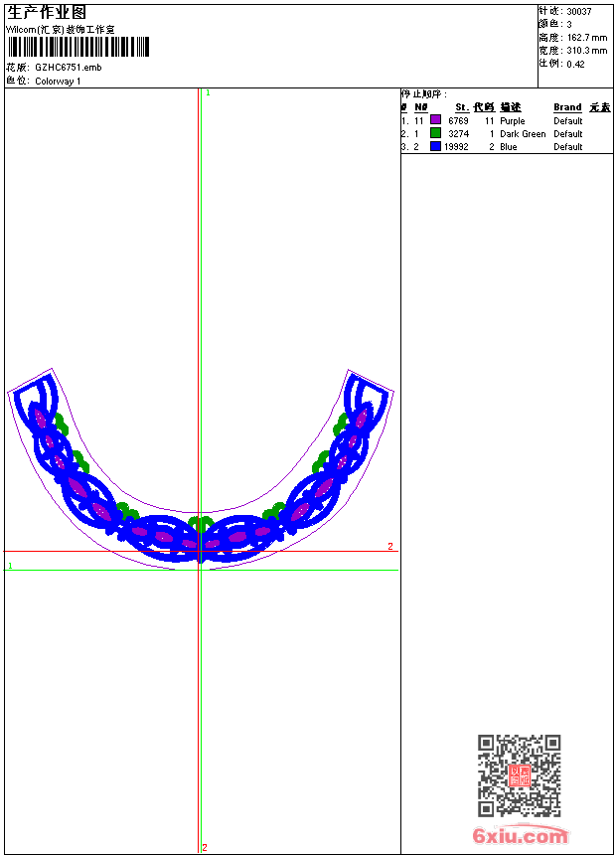Click the Blue color swatch in the list
Viewport: 616px width, 855px height.
435,146
